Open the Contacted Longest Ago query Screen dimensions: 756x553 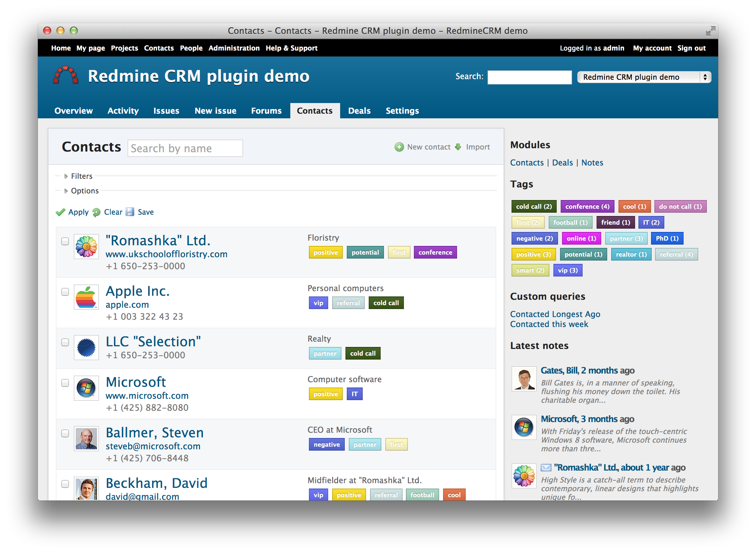pyautogui.click(x=555, y=314)
